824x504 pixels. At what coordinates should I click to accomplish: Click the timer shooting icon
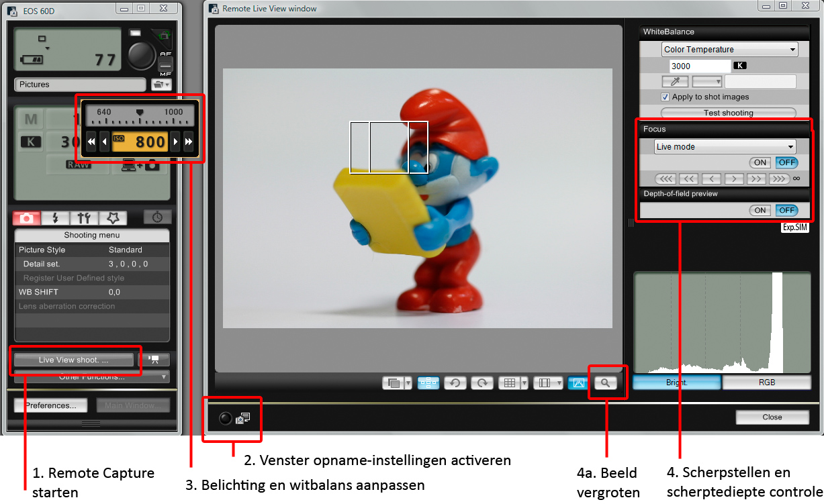(157, 217)
